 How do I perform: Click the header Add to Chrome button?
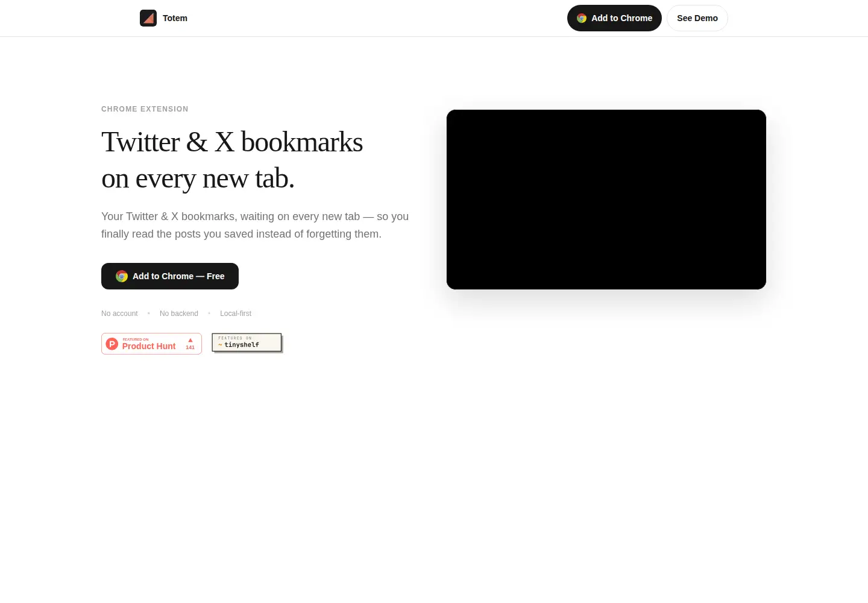(x=614, y=18)
